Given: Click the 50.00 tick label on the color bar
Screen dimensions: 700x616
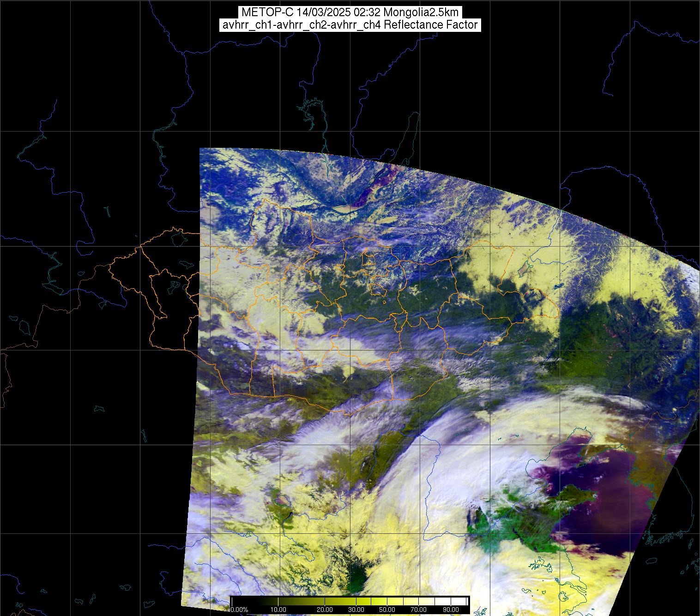Looking at the screenshot, I should tap(387, 610).
